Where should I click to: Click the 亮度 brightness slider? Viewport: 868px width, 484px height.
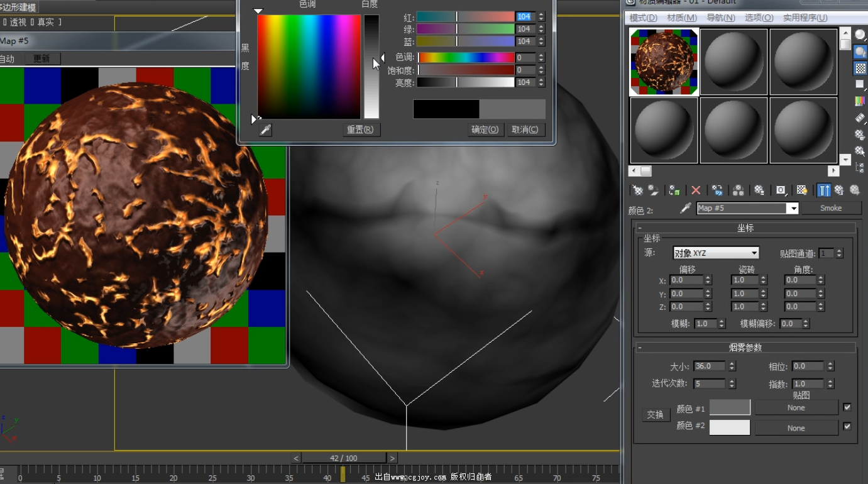point(466,82)
